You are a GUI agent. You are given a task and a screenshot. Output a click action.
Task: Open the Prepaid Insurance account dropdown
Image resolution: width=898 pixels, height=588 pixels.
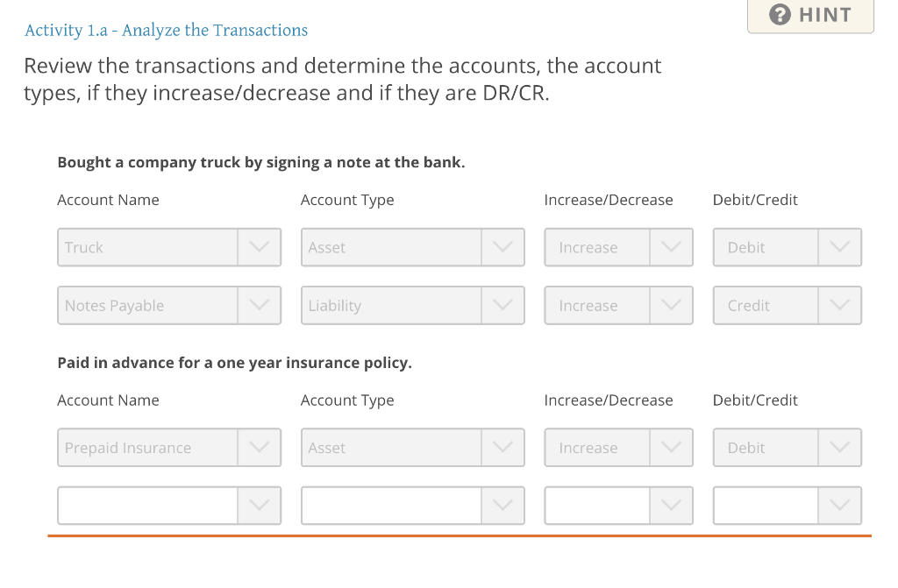[260, 447]
